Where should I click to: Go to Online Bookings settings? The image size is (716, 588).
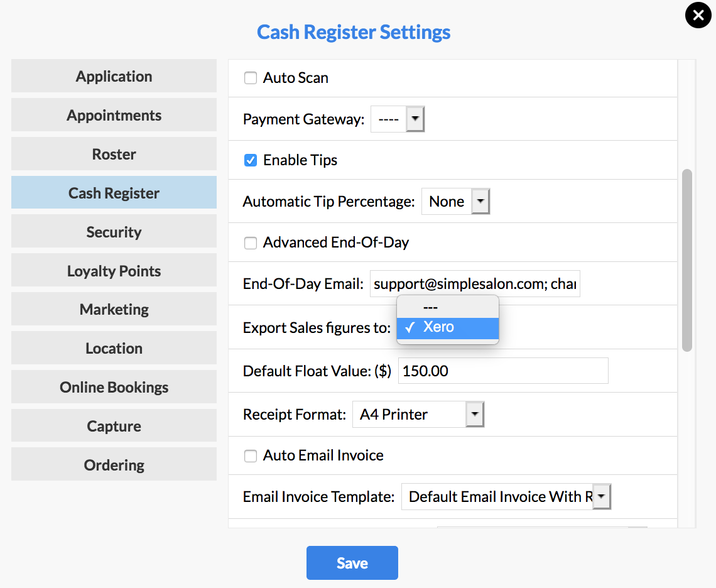(114, 386)
